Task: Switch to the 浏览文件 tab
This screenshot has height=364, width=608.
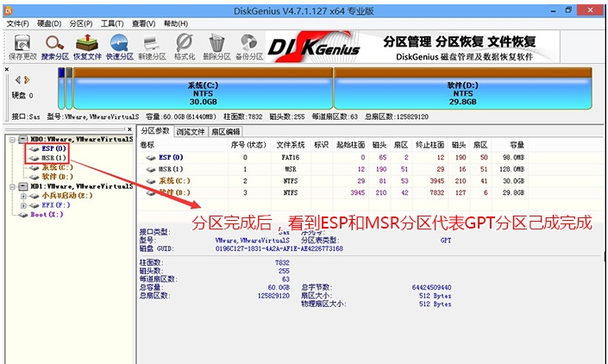Action: 191,132
